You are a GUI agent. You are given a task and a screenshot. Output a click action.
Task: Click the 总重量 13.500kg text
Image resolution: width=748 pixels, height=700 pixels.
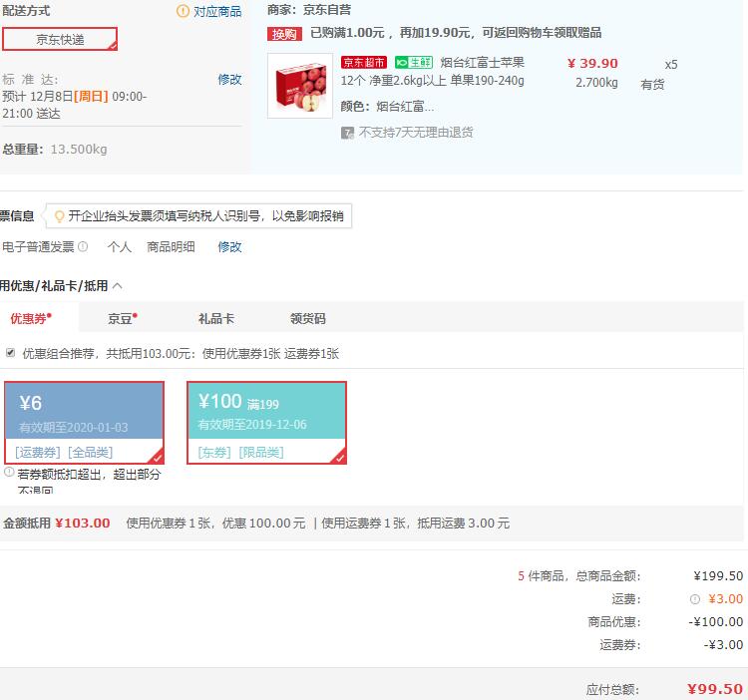(x=55, y=150)
